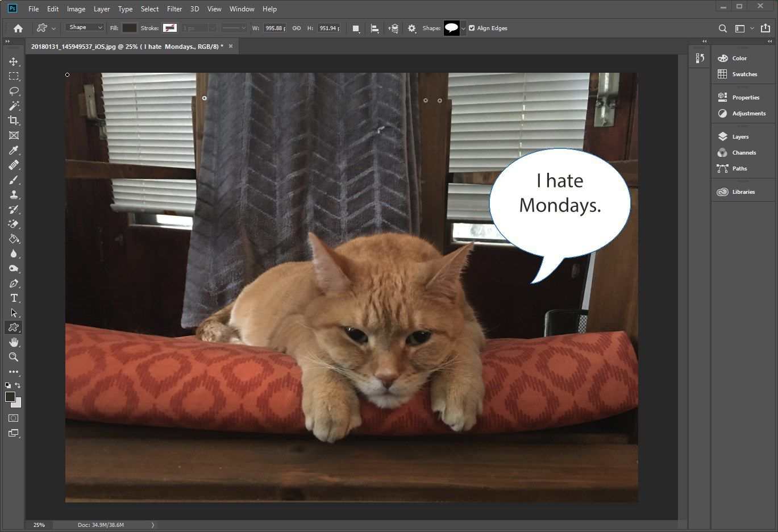Select the Frame tool
Screen dimensions: 778x532
click(14, 135)
